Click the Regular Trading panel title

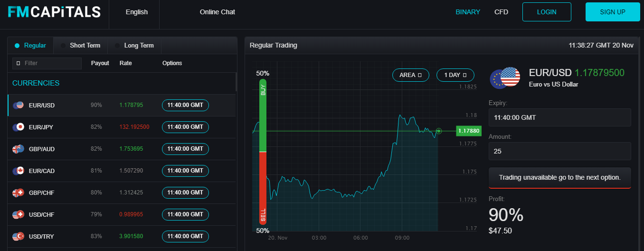[273, 46]
